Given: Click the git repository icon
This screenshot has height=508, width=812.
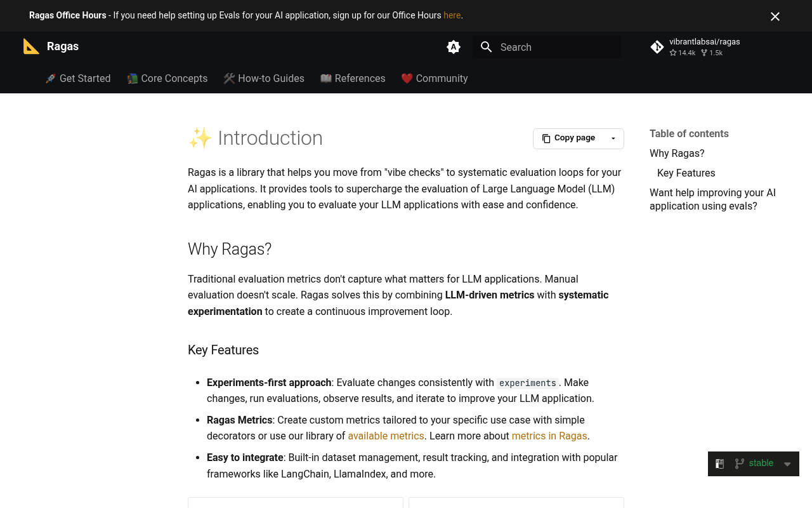Looking at the screenshot, I should coord(657,47).
